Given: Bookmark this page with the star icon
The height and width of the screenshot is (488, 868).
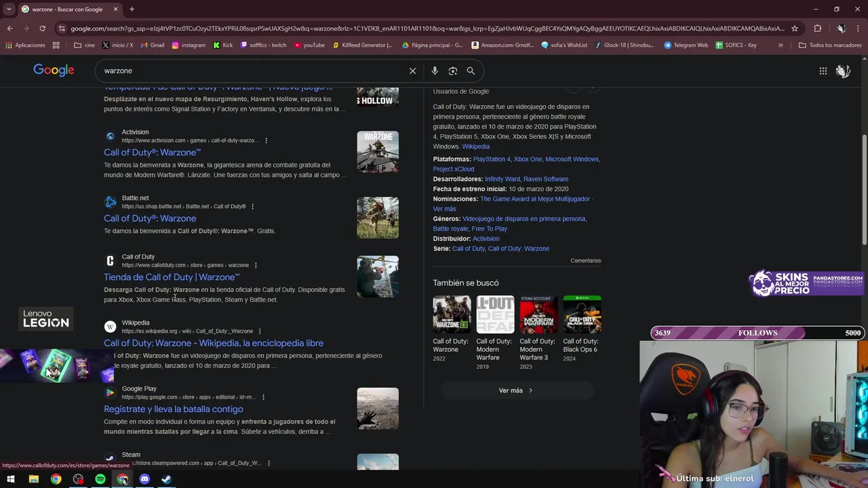Looking at the screenshot, I should click(x=795, y=28).
